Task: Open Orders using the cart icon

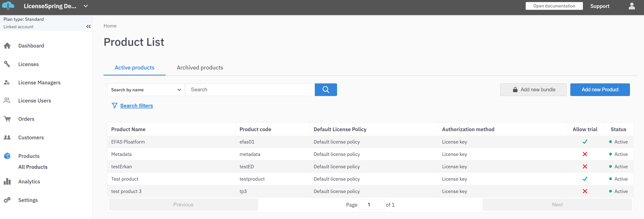Action: click(x=7, y=119)
